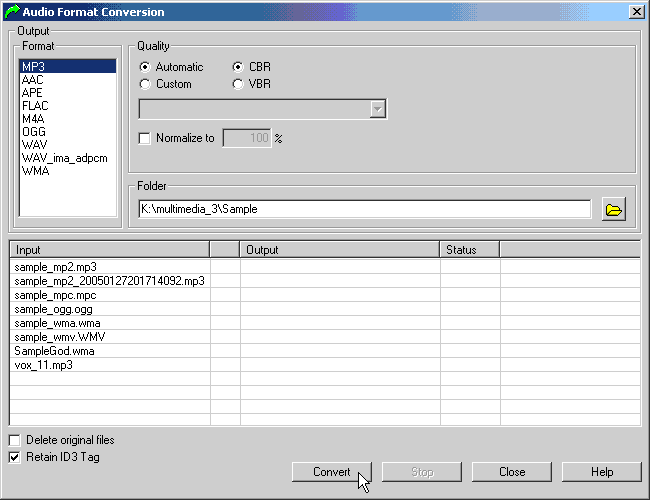The height and width of the screenshot is (500, 650).
Task: Click the Close button
Action: 512,472
